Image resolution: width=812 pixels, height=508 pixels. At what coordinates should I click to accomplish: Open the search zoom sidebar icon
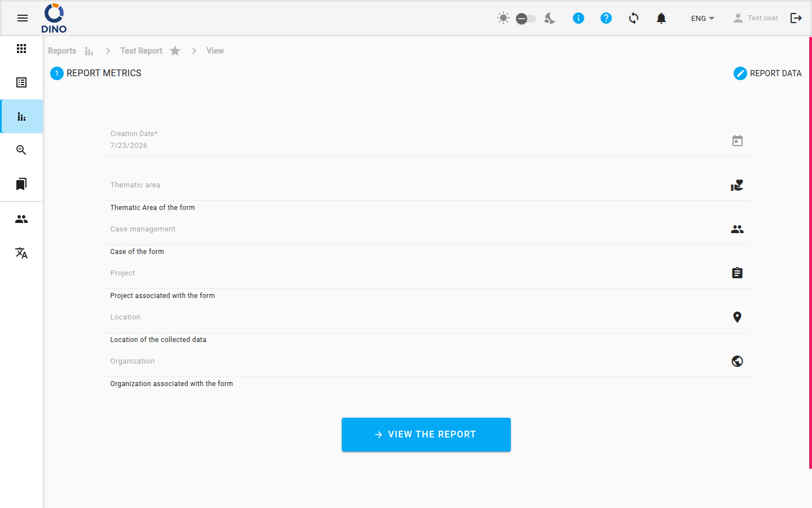coord(21,150)
